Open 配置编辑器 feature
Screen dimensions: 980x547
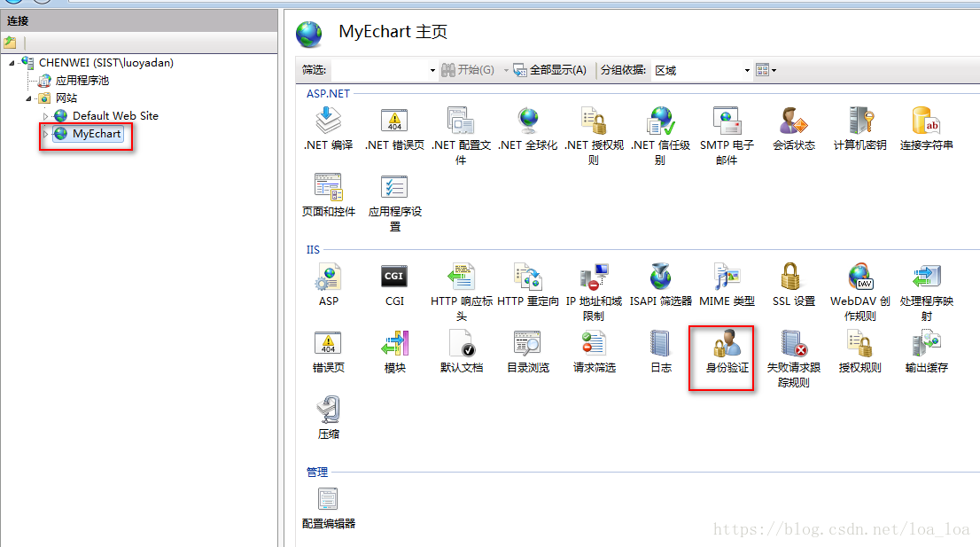tap(328, 508)
